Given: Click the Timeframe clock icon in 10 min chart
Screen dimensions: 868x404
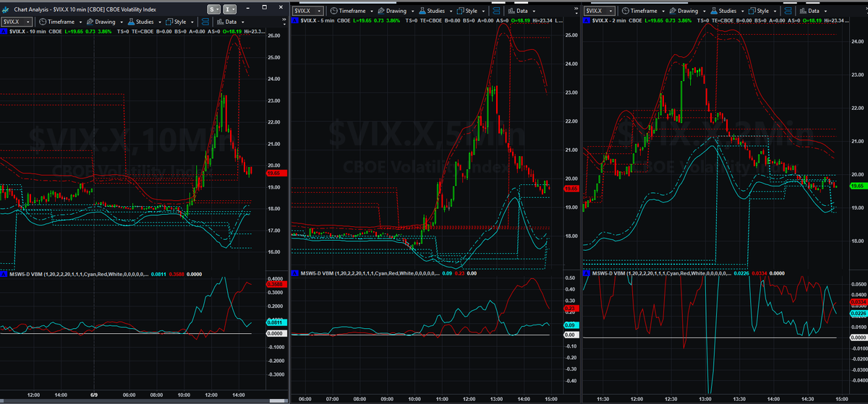Looking at the screenshot, I should pyautogui.click(x=43, y=22).
